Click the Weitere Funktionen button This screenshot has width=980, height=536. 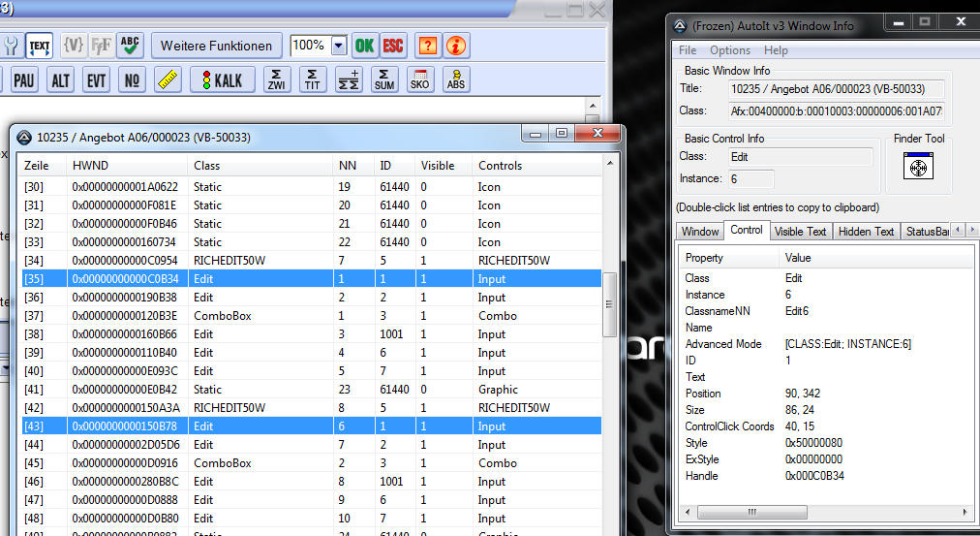(x=216, y=46)
